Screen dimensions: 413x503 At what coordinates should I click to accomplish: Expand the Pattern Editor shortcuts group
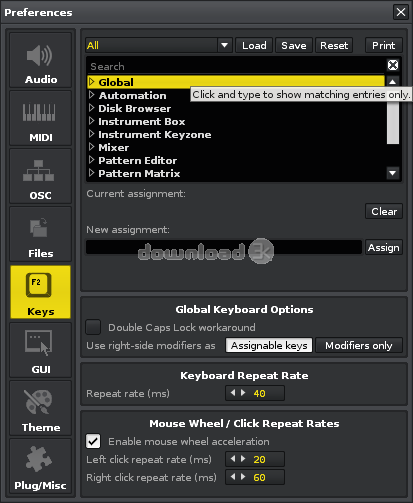[x=92, y=160]
